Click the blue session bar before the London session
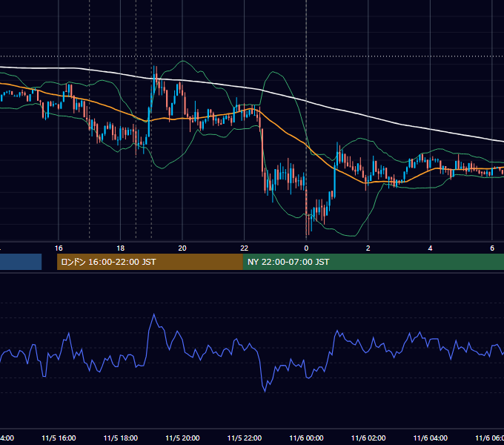504x445 pixels. point(21,262)
